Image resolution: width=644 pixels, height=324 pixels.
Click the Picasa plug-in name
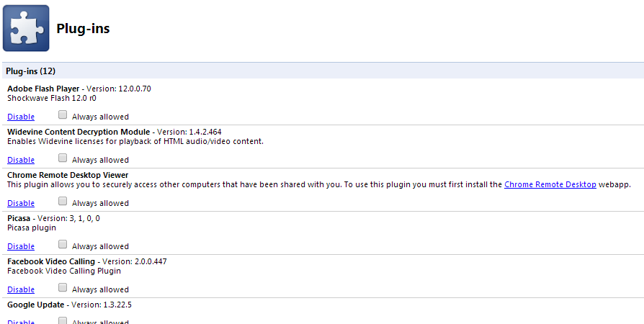[19, 218]
